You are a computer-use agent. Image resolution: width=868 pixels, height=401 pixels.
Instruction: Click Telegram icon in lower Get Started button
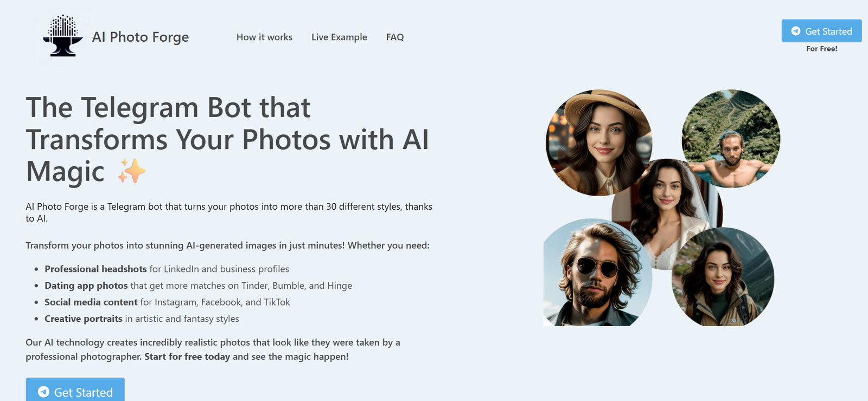[44, 392]
